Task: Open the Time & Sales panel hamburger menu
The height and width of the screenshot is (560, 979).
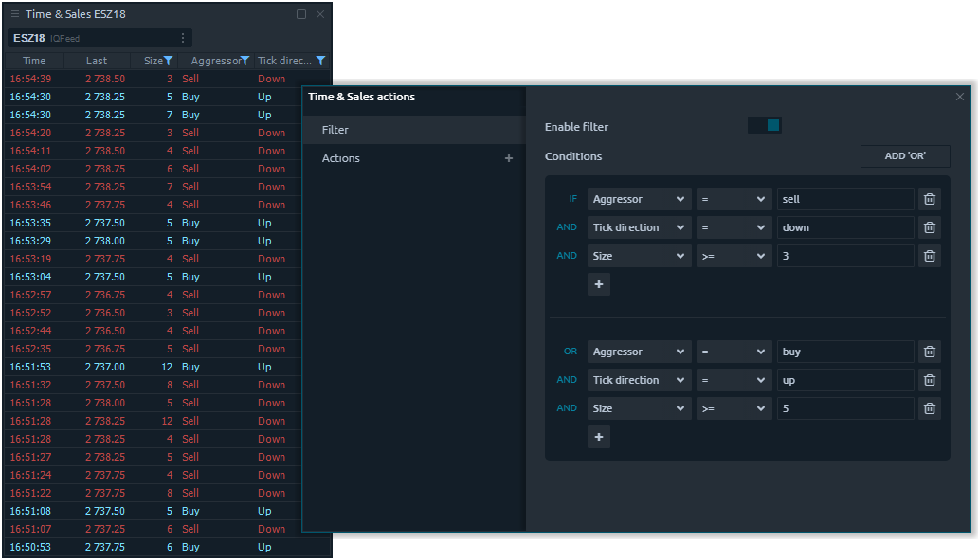Action: [x=14, y=14]
